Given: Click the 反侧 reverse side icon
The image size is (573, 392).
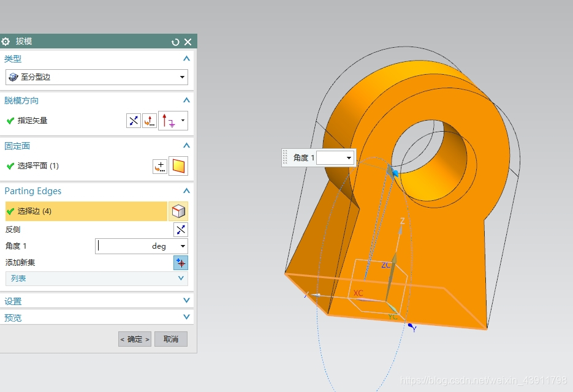Looking at the screenshot, I should pos(181,230).
